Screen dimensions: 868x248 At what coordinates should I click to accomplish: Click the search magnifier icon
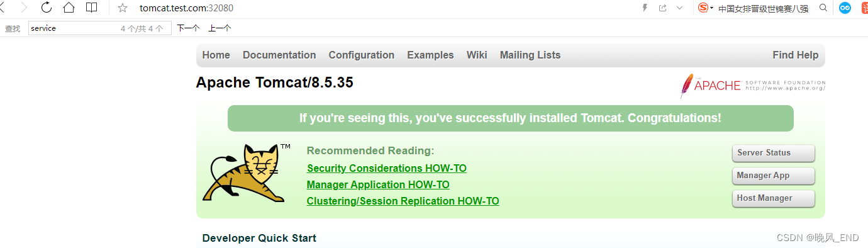pos(823,8)
